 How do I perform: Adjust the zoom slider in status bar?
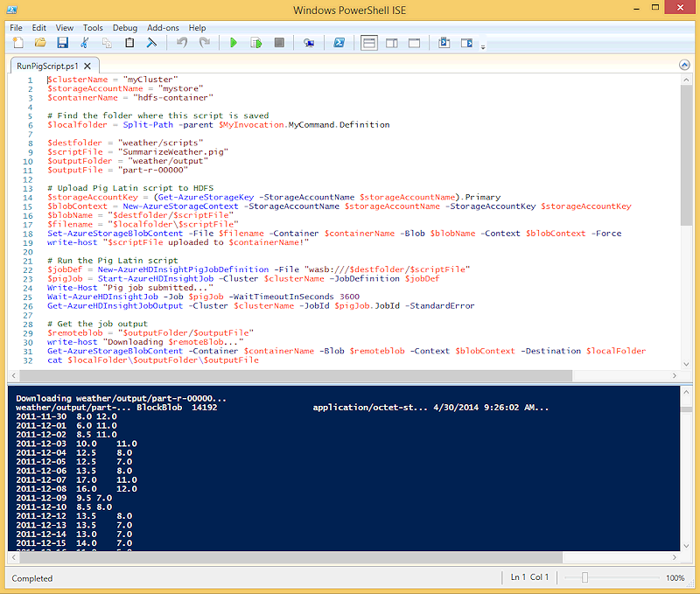click(585, 577)
